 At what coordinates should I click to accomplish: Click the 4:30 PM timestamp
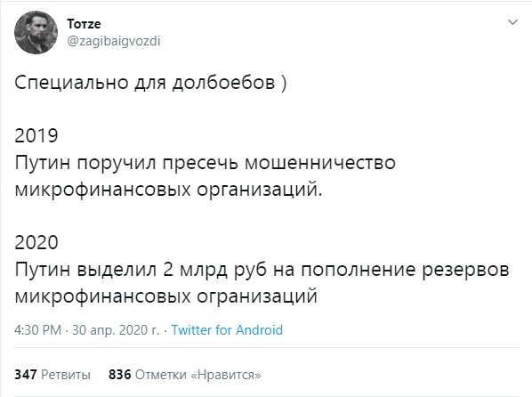click(x=38, y=329)
